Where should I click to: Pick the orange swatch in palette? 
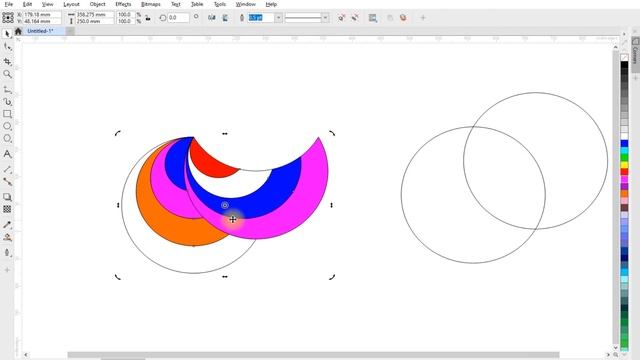point(624,193)
